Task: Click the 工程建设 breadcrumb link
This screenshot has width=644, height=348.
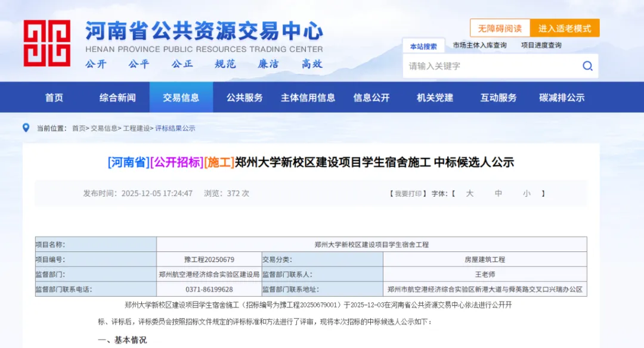Action: 137,129
